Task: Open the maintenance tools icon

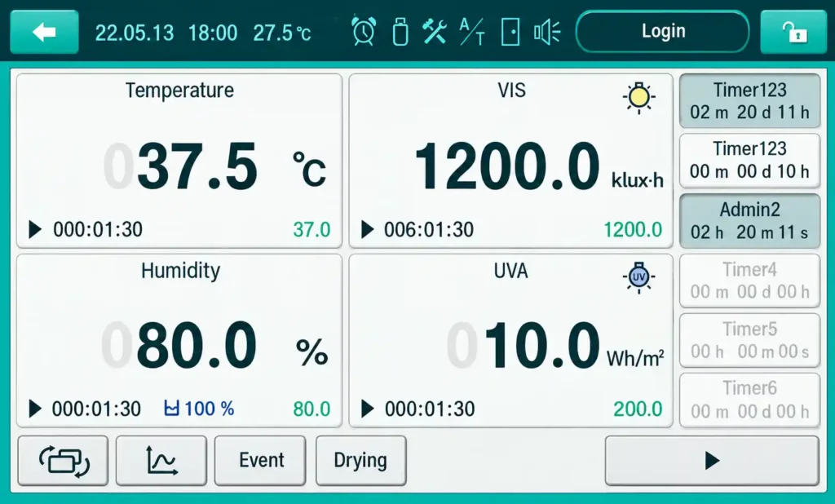Action: click(x=435, y=32)
